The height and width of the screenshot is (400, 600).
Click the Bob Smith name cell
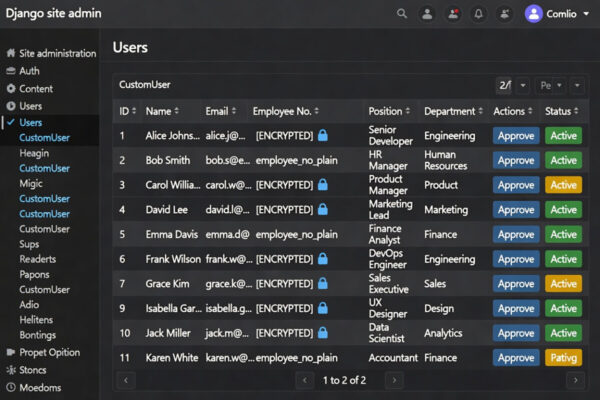coord(168,160)
